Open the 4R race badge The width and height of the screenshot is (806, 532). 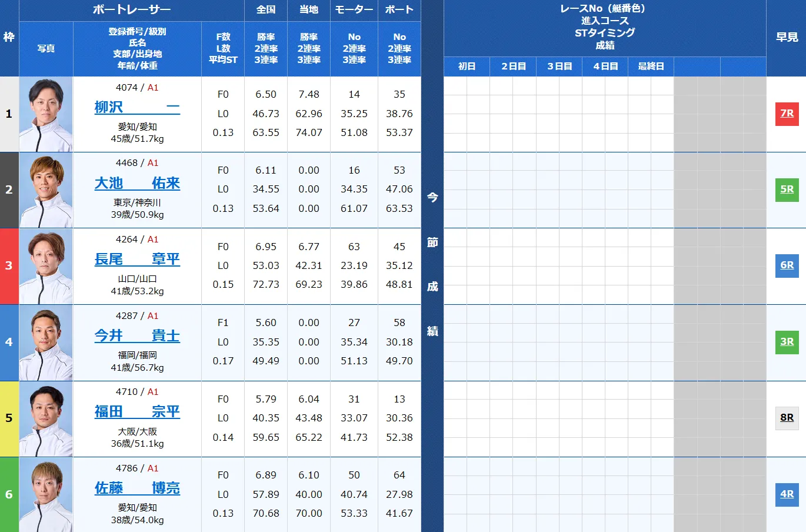(x=787, y=494)
